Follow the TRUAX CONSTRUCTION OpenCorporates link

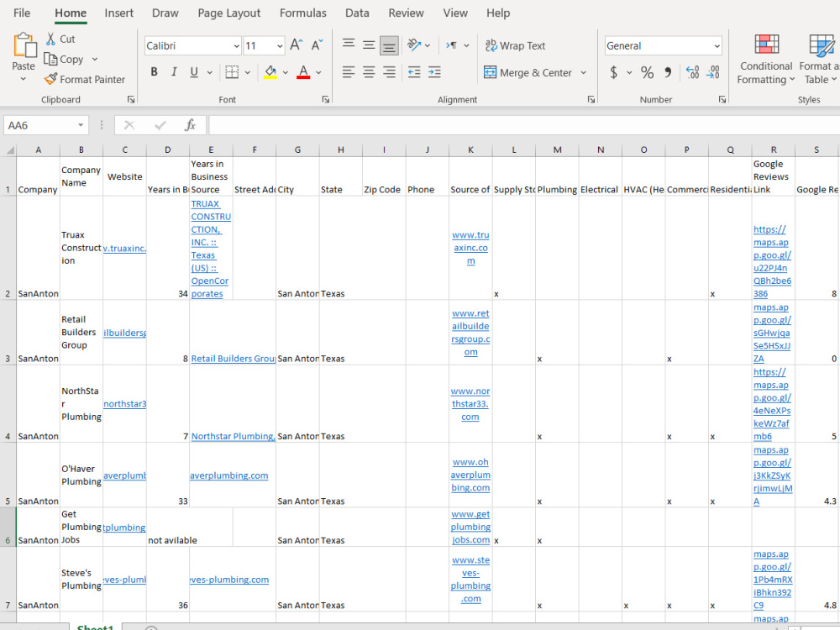[211, 249]
